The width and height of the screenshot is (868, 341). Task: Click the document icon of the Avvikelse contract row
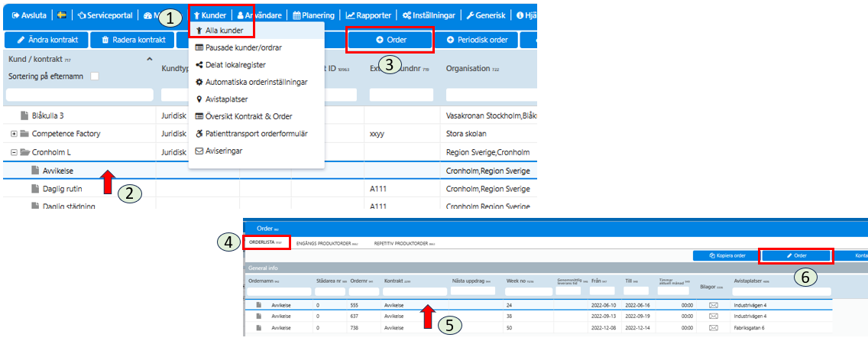(x=35, y=171)
